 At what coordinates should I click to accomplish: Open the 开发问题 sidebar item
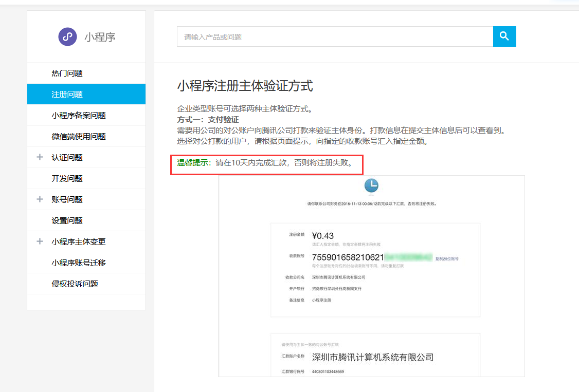pyautogui.click(x=86, y=178)
